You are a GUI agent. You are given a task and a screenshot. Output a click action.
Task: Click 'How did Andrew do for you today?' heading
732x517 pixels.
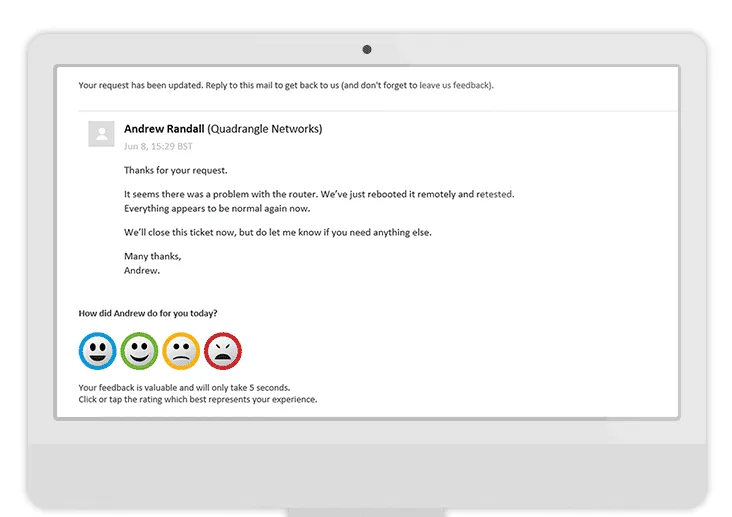(148, 313)
